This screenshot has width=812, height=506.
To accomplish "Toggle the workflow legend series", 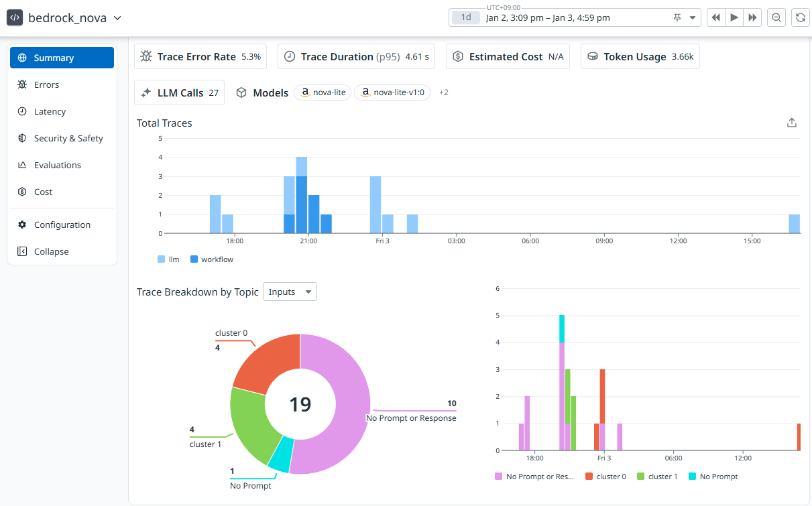I will click(x=212, y=259).
